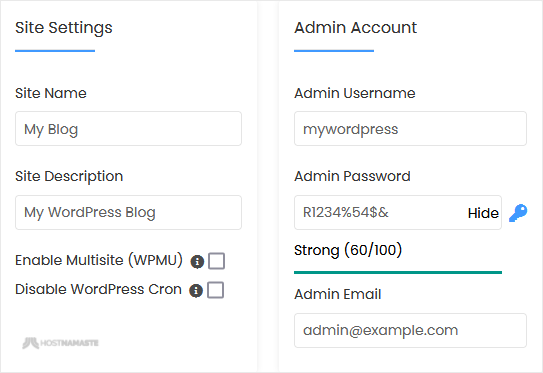Click the Strong (60/100) strength indicator text
This screenshot has width=543, height=373.
pos(348,250)
